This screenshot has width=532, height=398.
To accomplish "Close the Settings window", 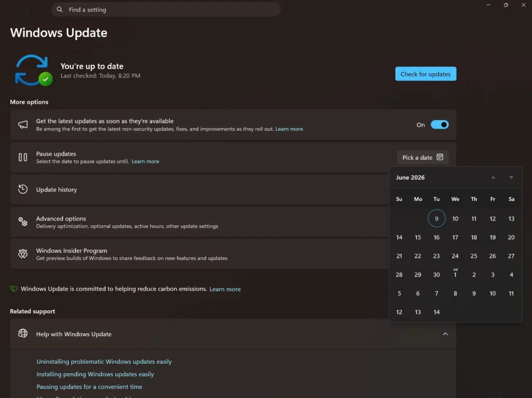I will tap(524, 5).
